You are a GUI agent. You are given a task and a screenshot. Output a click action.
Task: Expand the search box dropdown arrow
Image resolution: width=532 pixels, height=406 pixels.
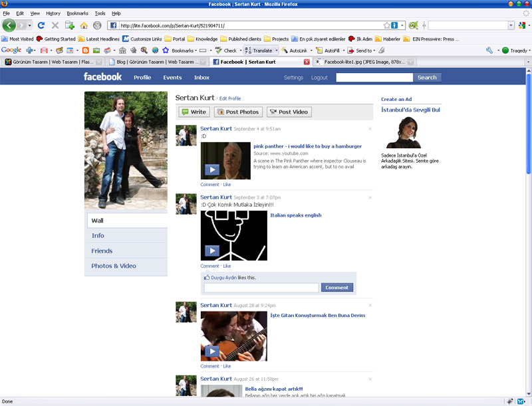coord(511,25)
